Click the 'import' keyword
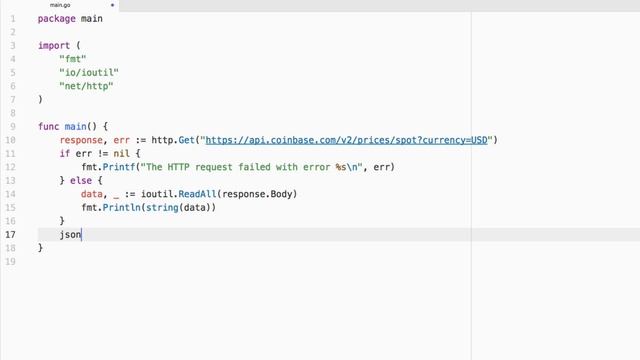Image resolution: width=640 pixels, height=360 pixels. click(54, 46)
